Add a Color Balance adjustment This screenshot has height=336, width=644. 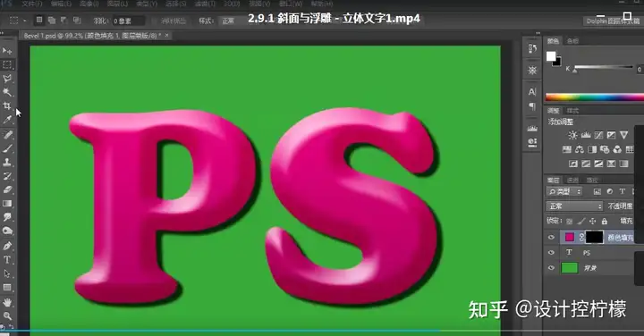(x=579, y=149)
